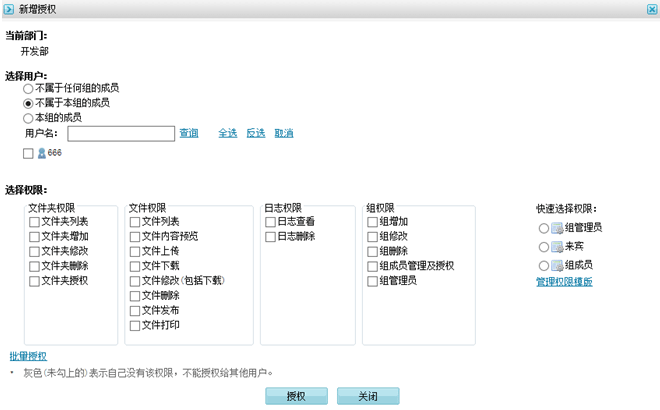Choose the 本组的成员 radio option

pyautogui.click(x=29, y=117)
